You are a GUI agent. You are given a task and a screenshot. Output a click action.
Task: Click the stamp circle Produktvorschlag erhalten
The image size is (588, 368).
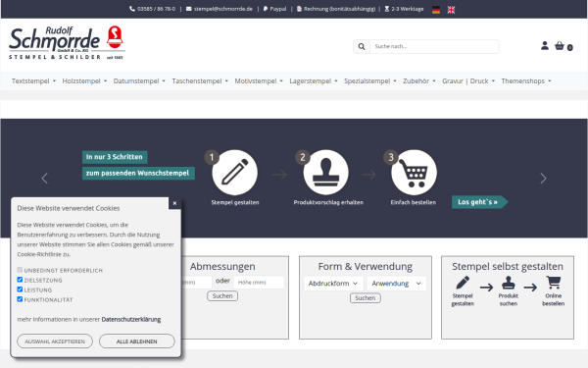tap(326, 173)
